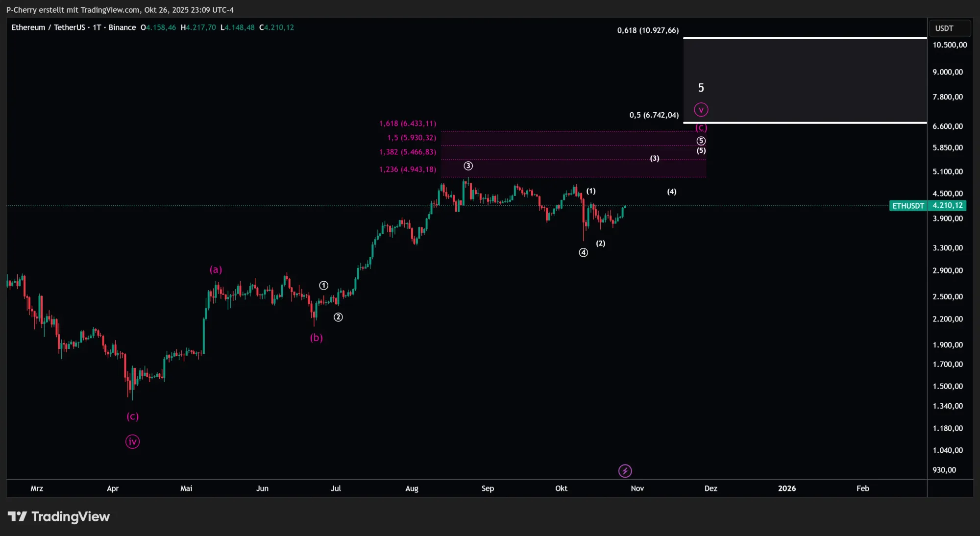The image size is (980, 536).
Task: Click the large 5 label in target box
Action: pos(701,88)
